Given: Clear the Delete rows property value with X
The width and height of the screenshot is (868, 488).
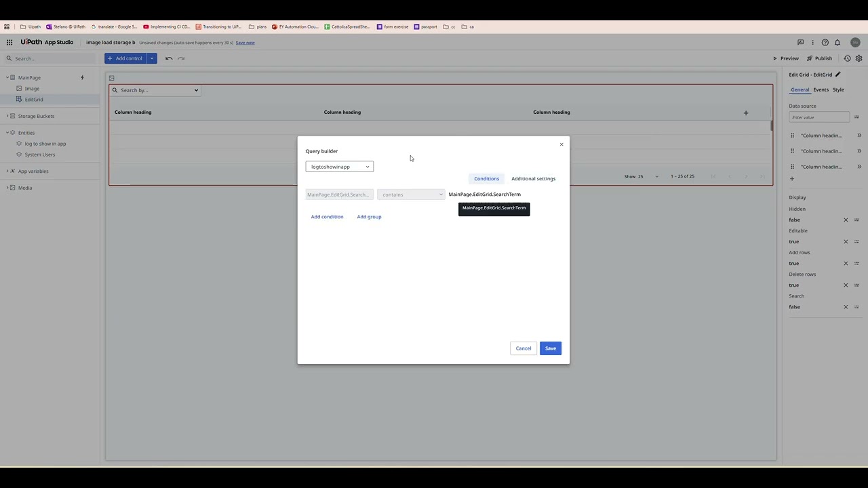Looking at the screenshot, I should (x=846, y=285).
